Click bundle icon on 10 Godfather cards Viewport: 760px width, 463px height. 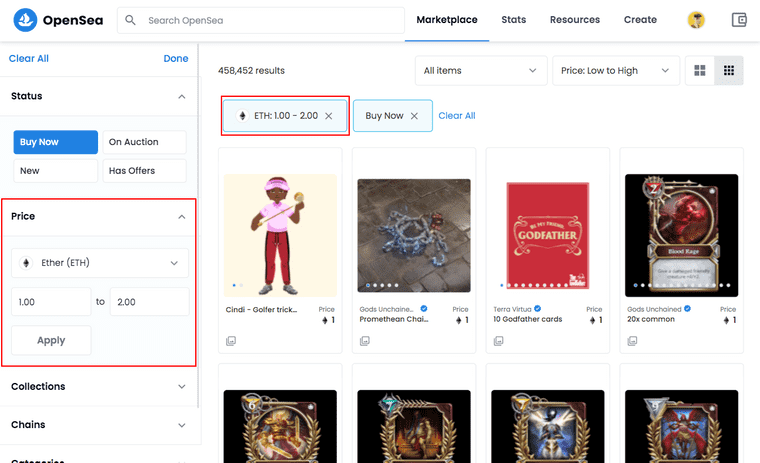click(x=498, y=341)
